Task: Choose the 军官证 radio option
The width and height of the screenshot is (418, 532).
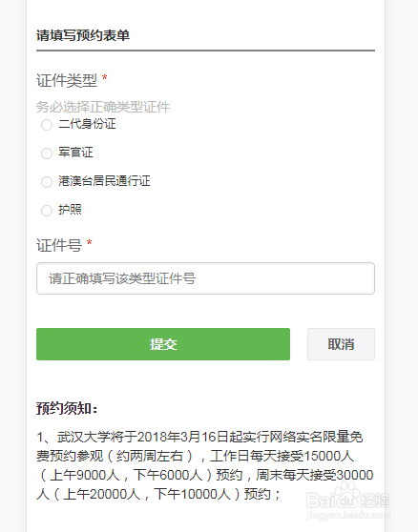Action: (47, 153)
